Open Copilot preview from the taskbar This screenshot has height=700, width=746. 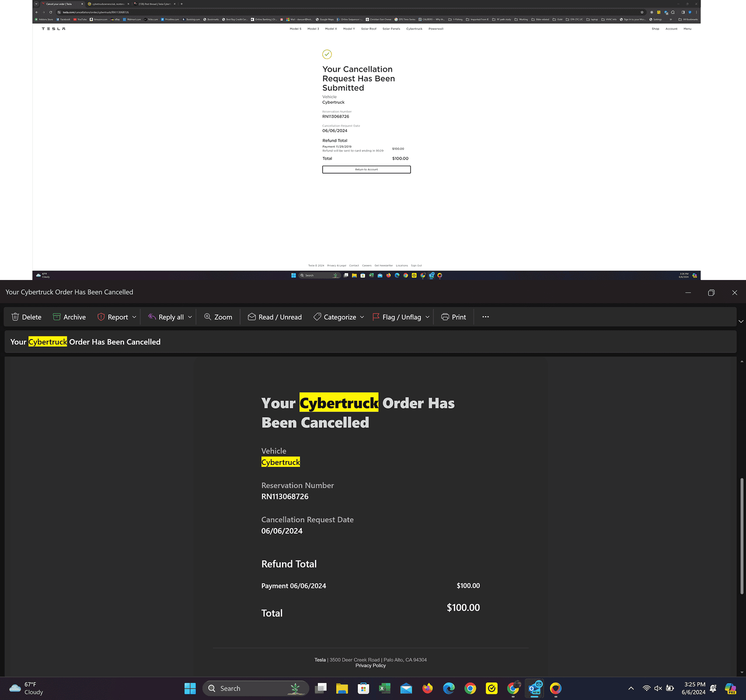click(x=731, y=689)
